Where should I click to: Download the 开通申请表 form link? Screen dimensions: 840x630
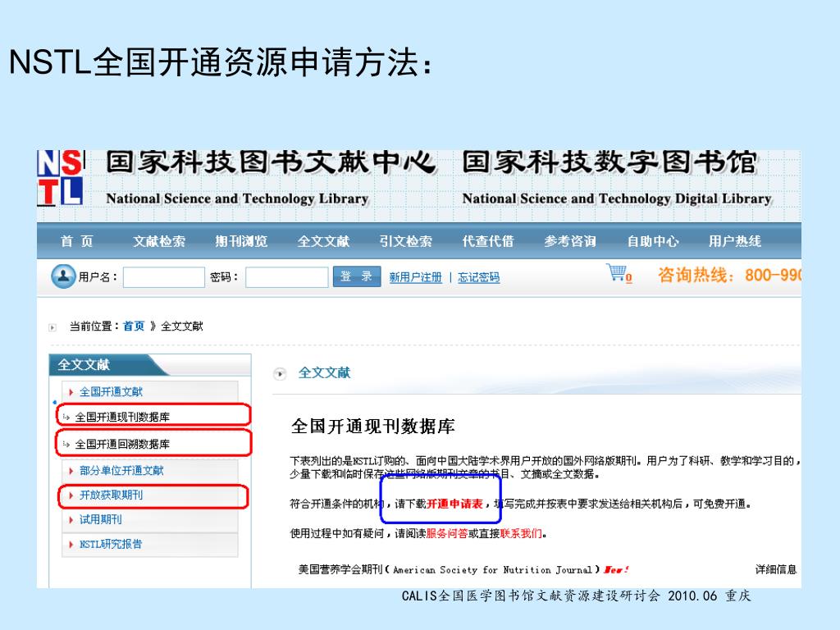(x=454, y=504)
